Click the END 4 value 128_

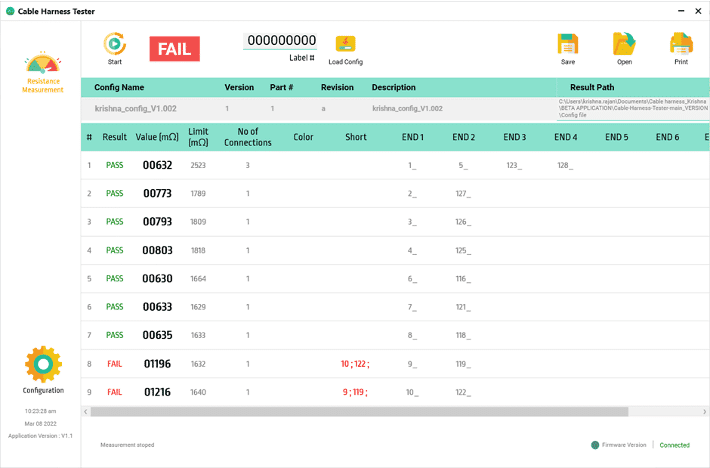click(565, 165)
